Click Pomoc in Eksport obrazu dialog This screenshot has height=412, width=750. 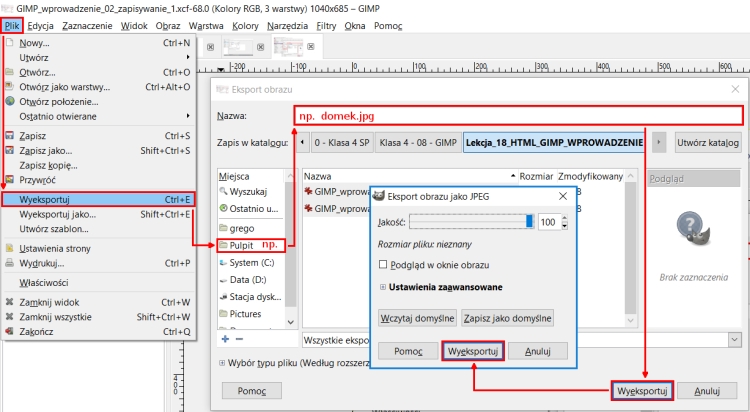tap(252, 391)
